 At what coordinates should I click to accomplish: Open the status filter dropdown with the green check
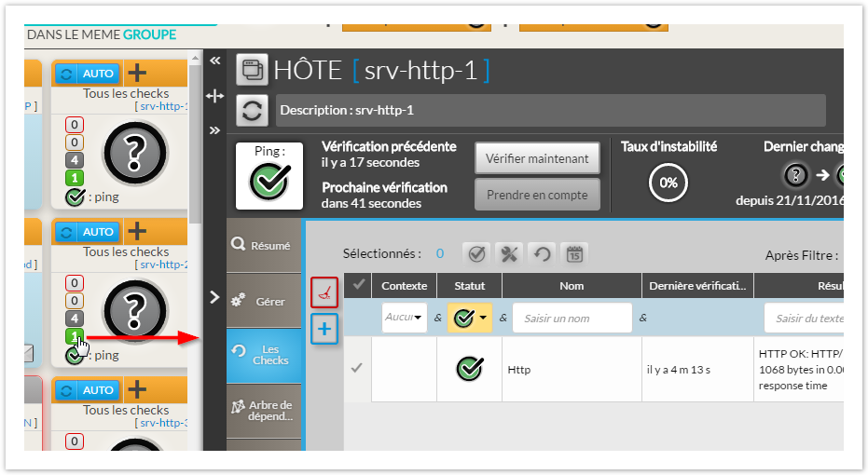470,318
